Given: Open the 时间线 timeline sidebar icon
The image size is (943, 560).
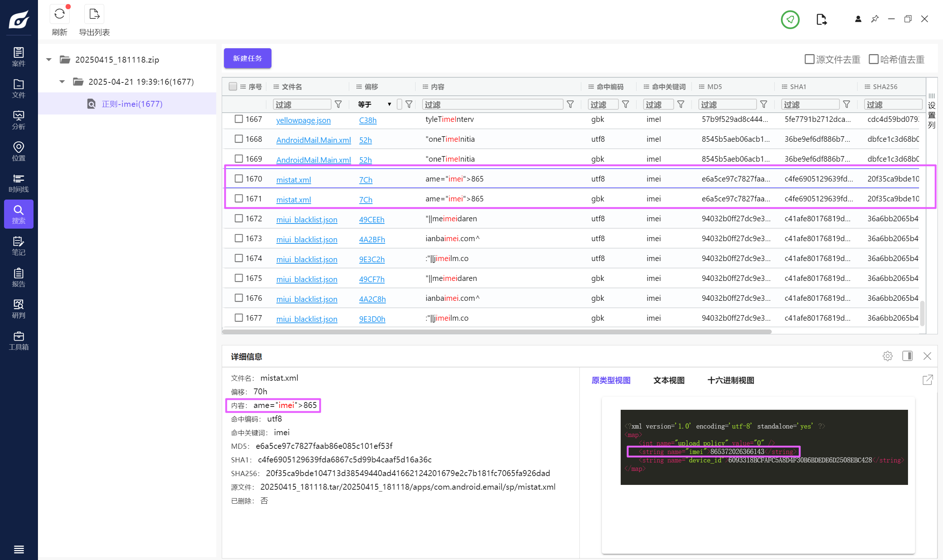Looking at the screenshot, I should [x=18, y=183].
